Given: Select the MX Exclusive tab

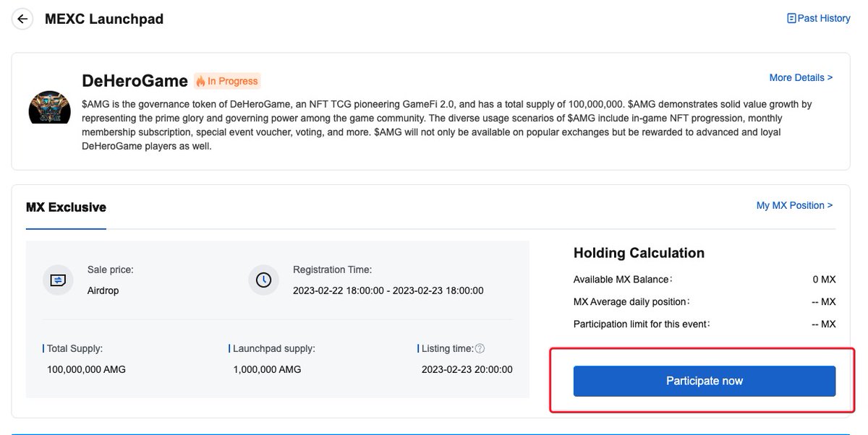Looking at the screenshot, I should [66, 207].
